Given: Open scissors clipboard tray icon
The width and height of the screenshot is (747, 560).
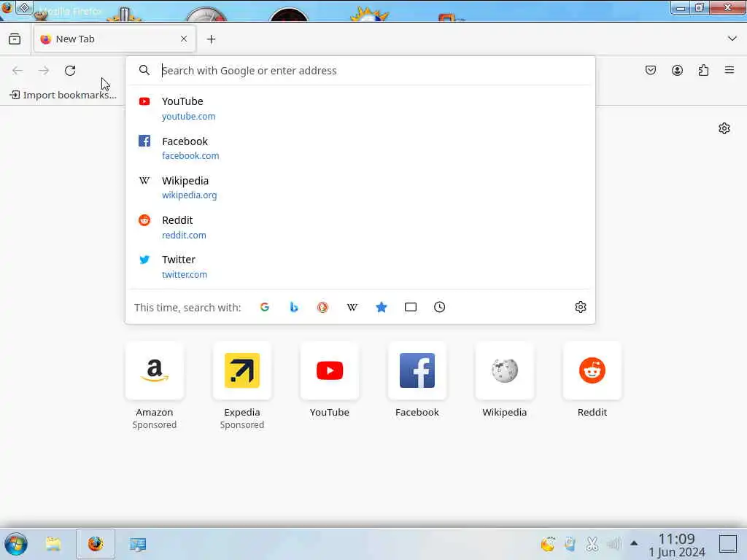Looking at the screenshot, I should [x=592, y=543].
